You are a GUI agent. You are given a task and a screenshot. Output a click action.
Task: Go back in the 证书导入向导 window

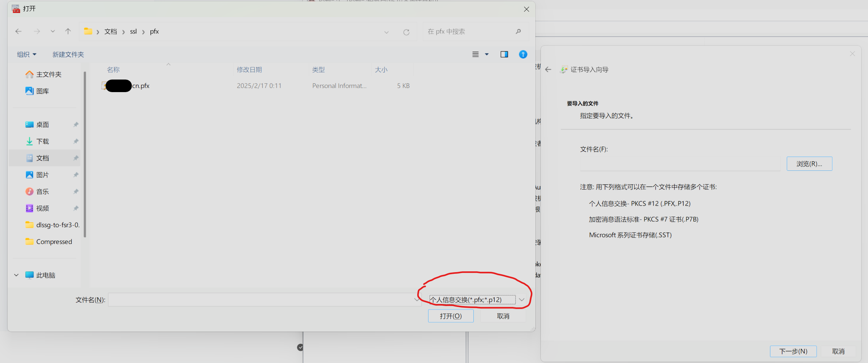point(548,70)
